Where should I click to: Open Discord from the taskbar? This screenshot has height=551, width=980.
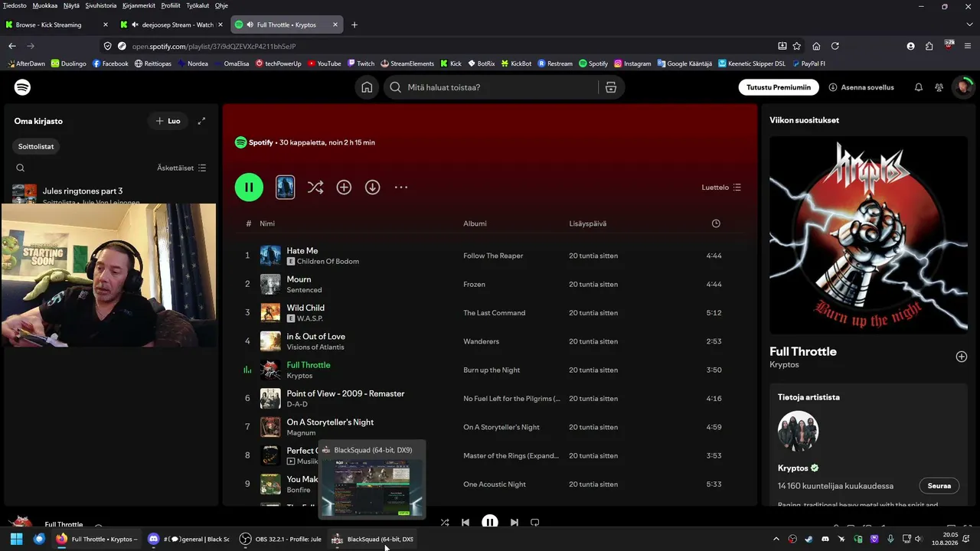188,539
